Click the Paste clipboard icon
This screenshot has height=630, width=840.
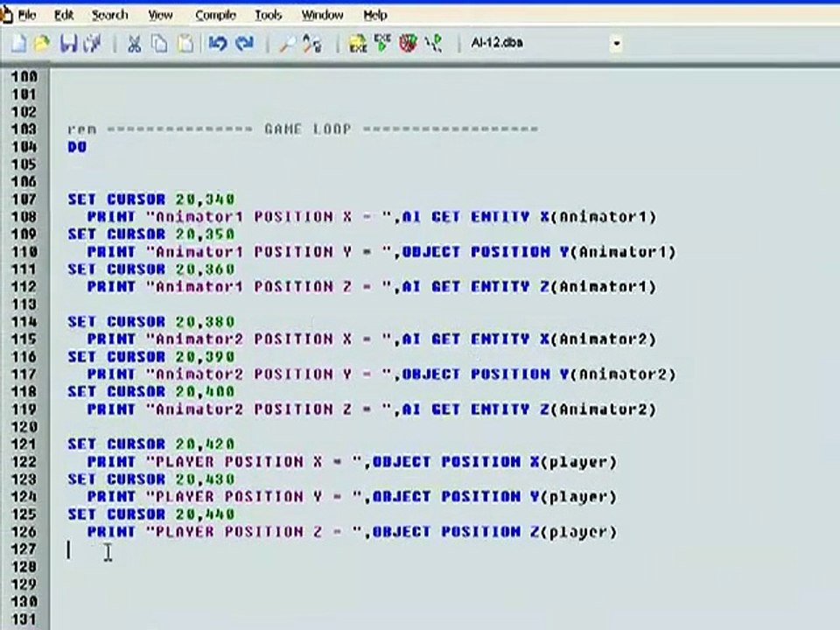pyautogui.click(x=185, y=44)
